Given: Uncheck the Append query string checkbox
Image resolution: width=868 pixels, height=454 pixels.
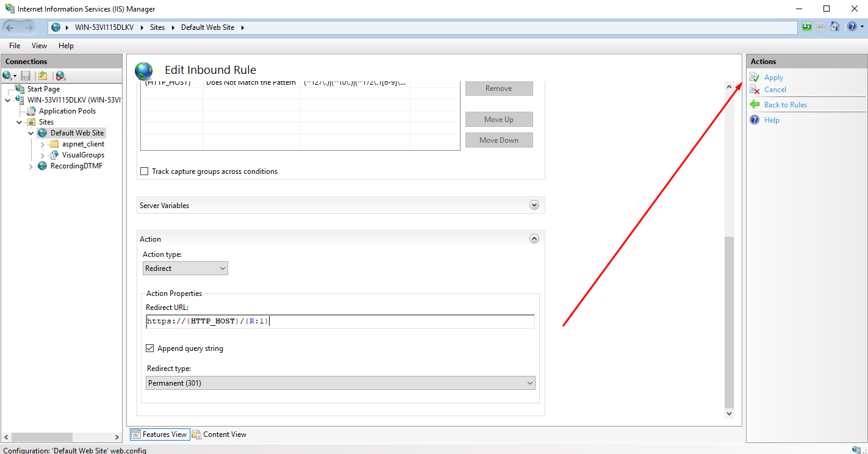Looking at the screenshot, I should click(x=150, y=348).
